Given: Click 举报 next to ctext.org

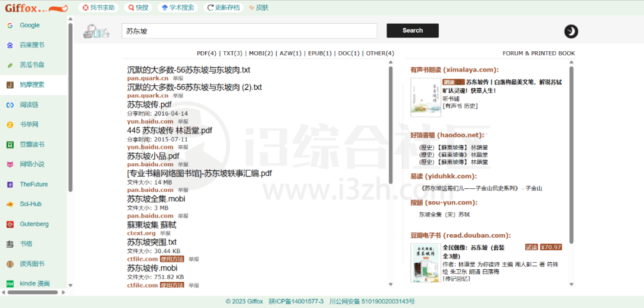Looking at the screenshot, I should 165,234.
